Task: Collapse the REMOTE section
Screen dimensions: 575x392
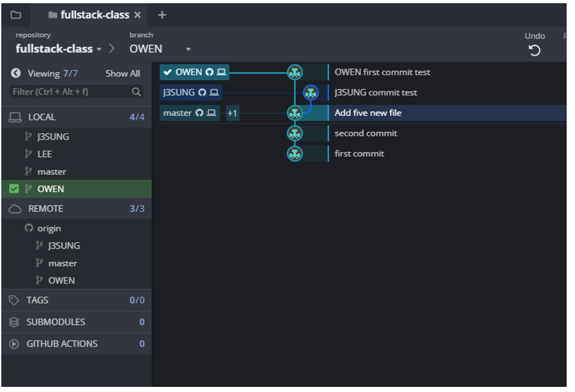Action: pyautogui.click(x=76, y=209)
